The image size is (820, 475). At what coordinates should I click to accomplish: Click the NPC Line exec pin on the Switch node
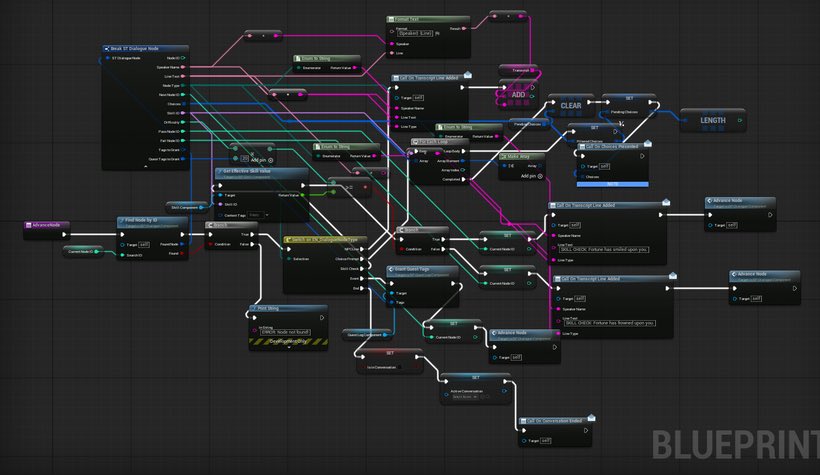[362, 249]
